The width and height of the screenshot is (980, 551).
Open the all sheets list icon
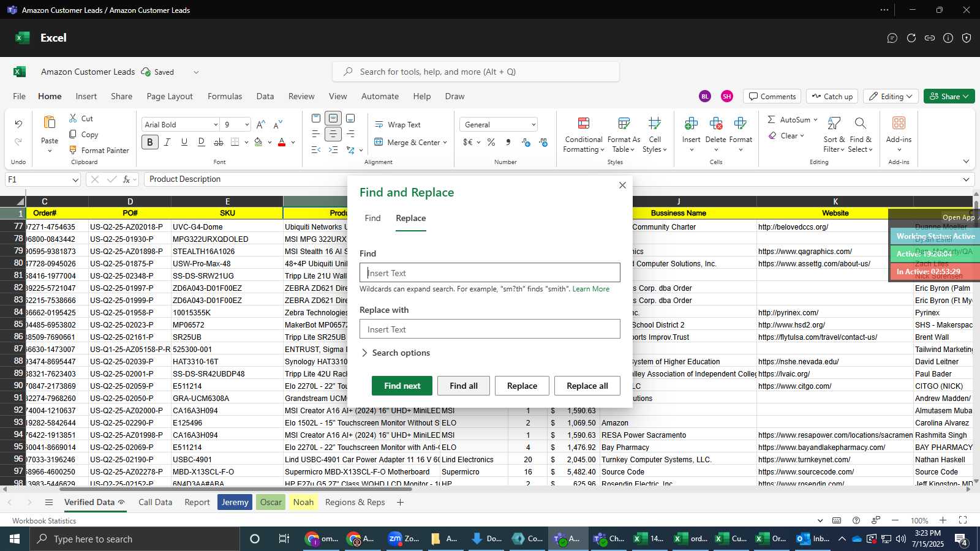[49, 502]
